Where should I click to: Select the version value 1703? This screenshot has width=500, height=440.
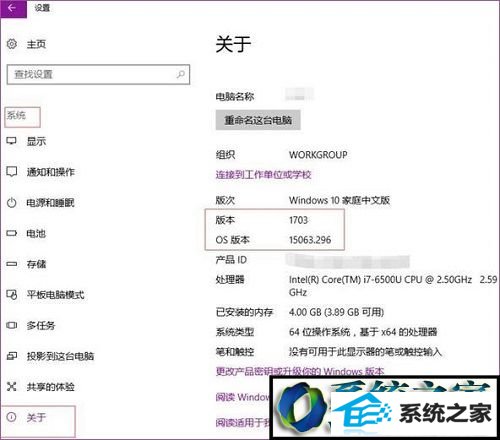click(298, 220)
